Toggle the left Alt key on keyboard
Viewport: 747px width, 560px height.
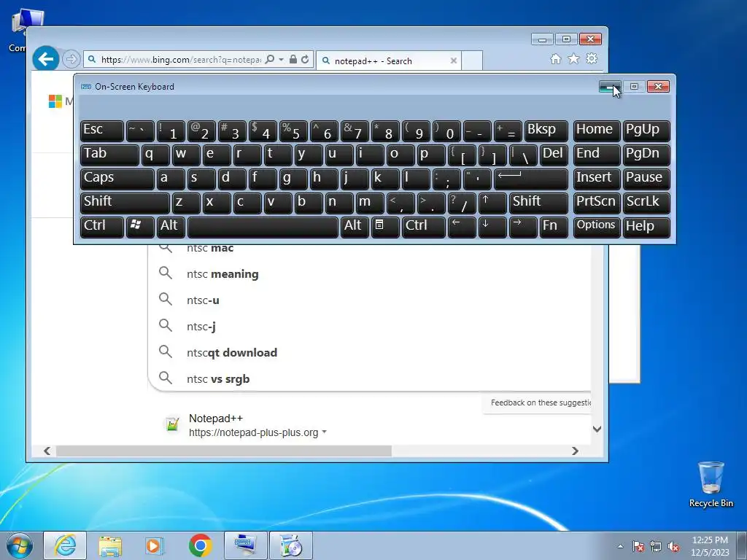171,227
